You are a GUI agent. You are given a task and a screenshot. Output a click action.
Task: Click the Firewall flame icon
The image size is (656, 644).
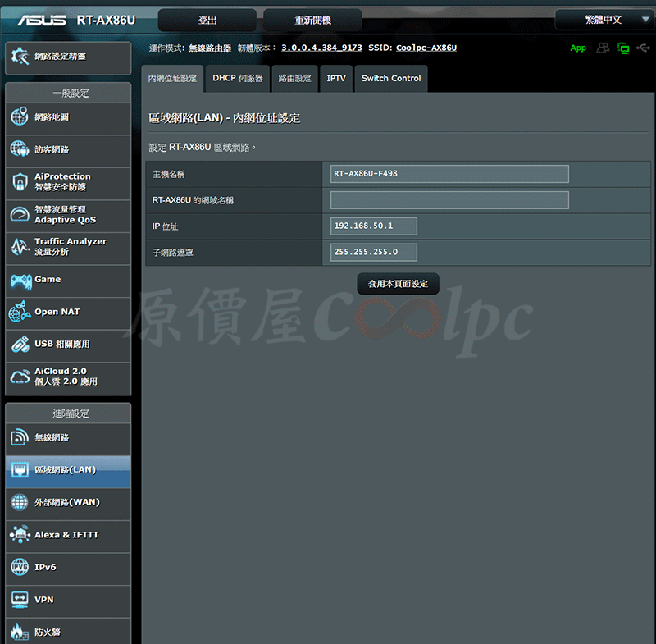coord(20,632)
